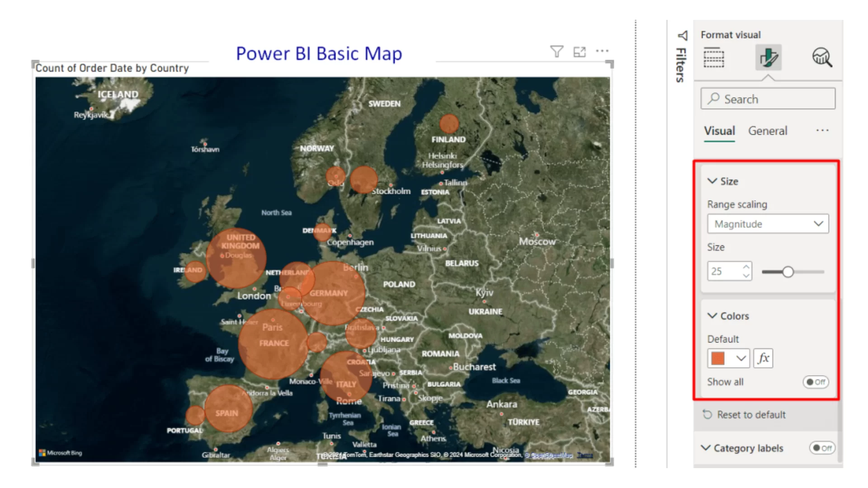The height and width of the screenshot is (488, 868).
Task: Open focus mode for the map
Action: (580, 52)
